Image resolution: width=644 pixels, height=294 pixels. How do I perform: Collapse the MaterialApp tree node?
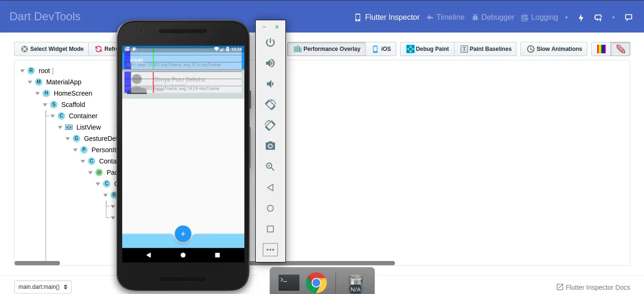[30, 82]
